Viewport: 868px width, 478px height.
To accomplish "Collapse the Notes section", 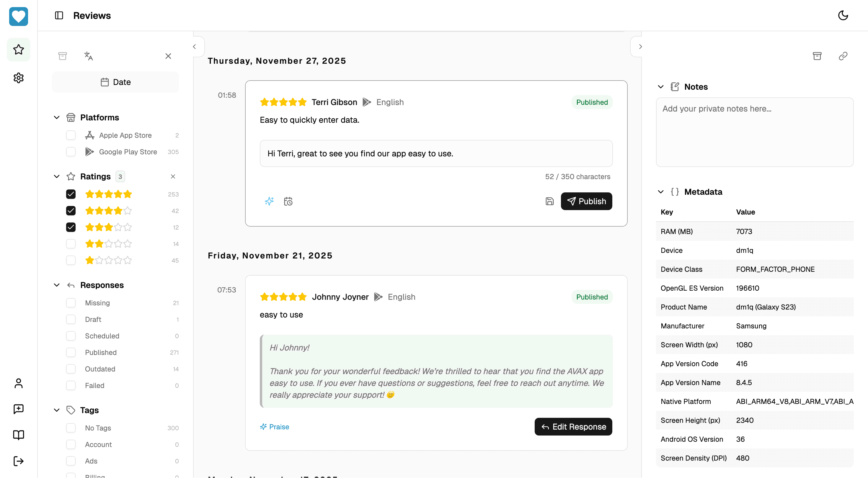I will tap(660, 86).
